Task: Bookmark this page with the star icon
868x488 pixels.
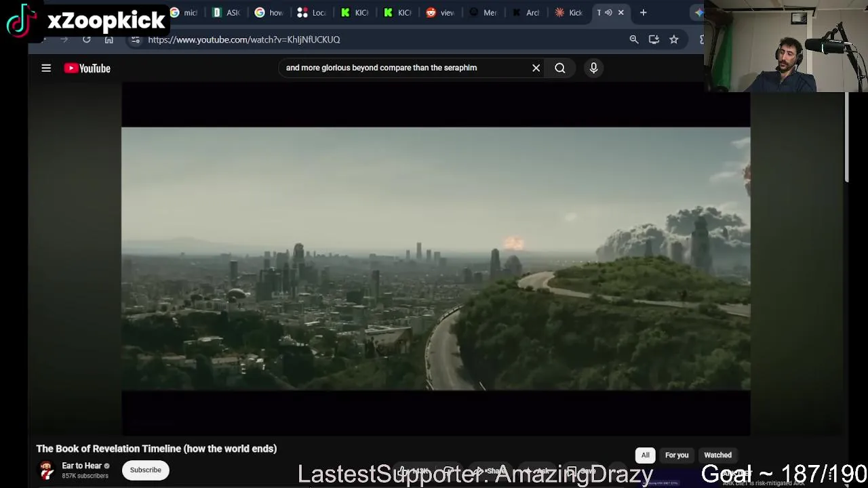Action: coord(674,39)
